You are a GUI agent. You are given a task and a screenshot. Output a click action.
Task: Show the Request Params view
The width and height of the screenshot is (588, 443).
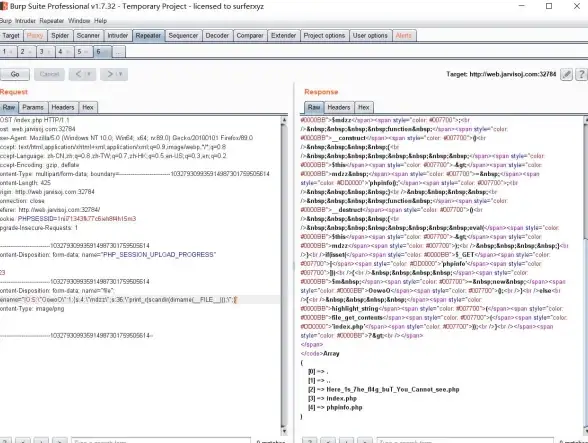33,107
